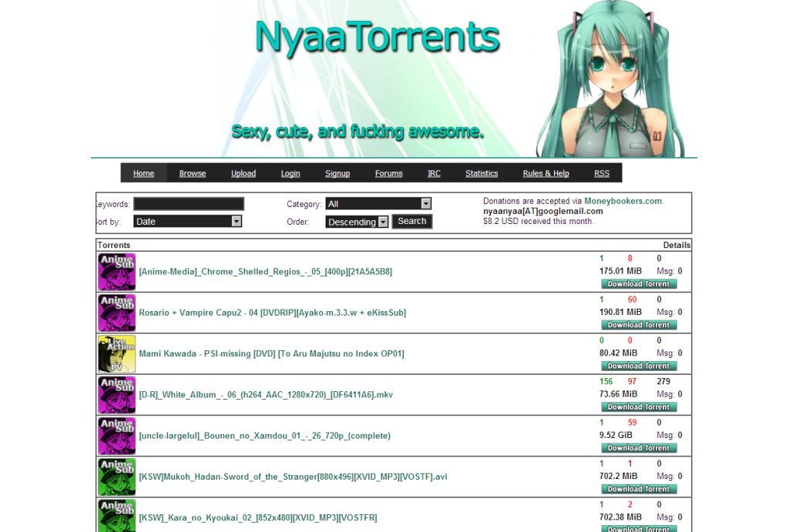Click the green Anime Sub icon for Mukoh Hadan

point(116,477)
